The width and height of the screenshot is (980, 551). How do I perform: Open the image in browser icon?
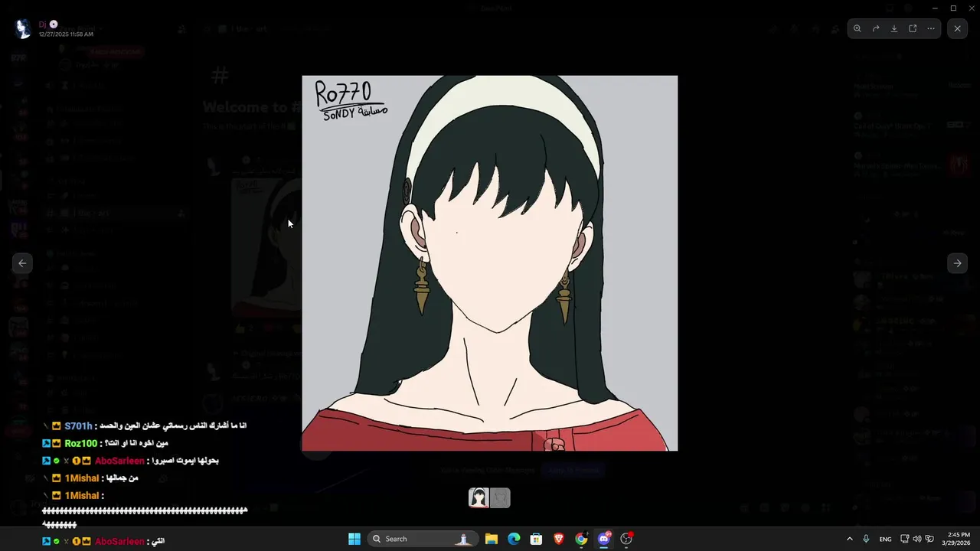[913, 28]
